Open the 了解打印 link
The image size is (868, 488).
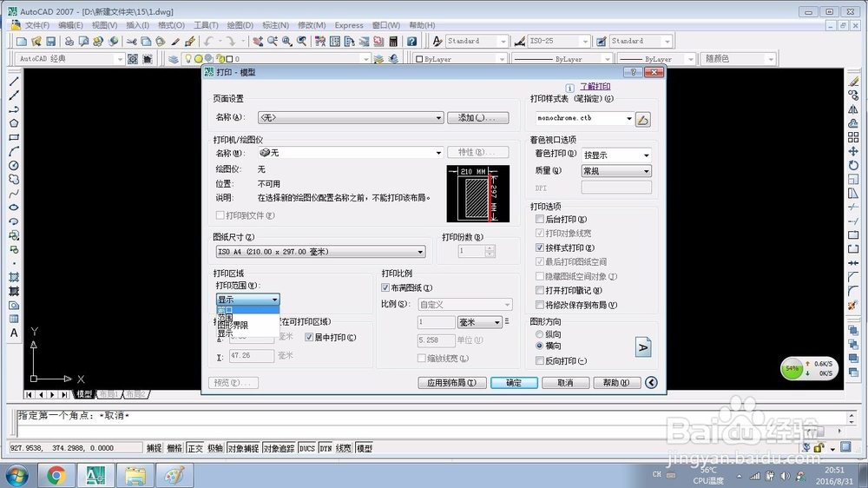[x=595, y=87]
